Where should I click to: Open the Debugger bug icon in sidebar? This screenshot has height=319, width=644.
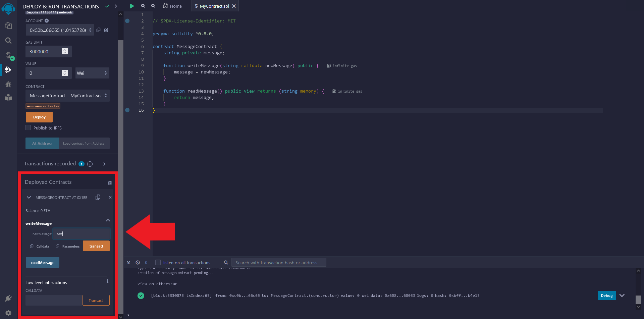(x=8, y=84)
